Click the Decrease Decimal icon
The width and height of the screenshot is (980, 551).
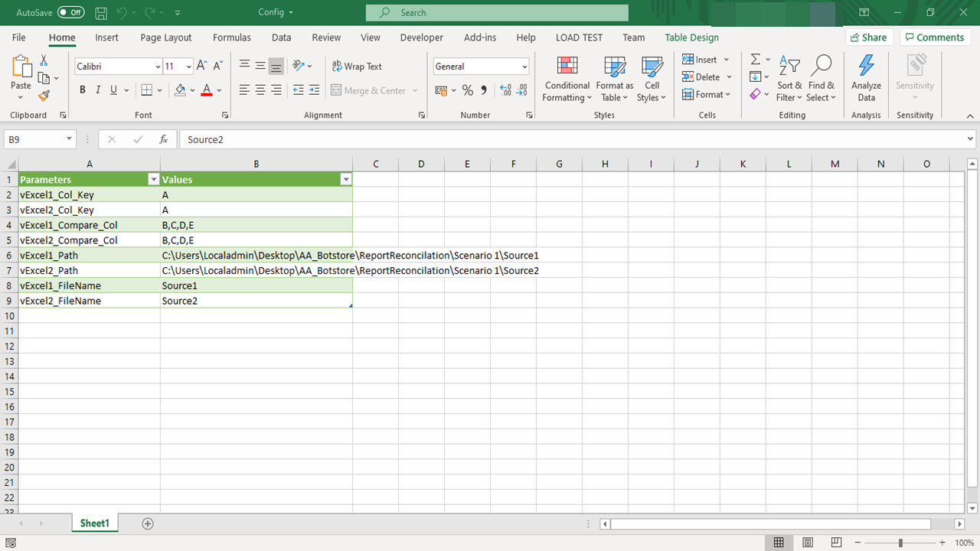[523, 90]
